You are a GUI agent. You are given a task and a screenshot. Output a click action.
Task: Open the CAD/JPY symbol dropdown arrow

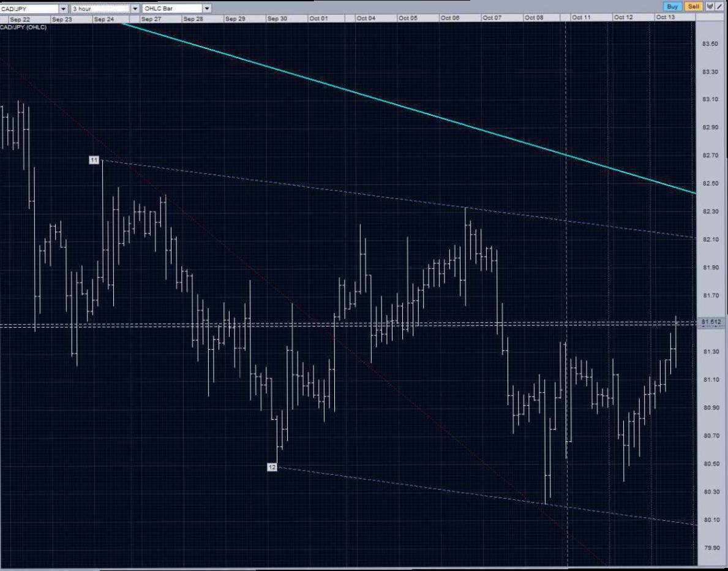[x=64, y=9]
